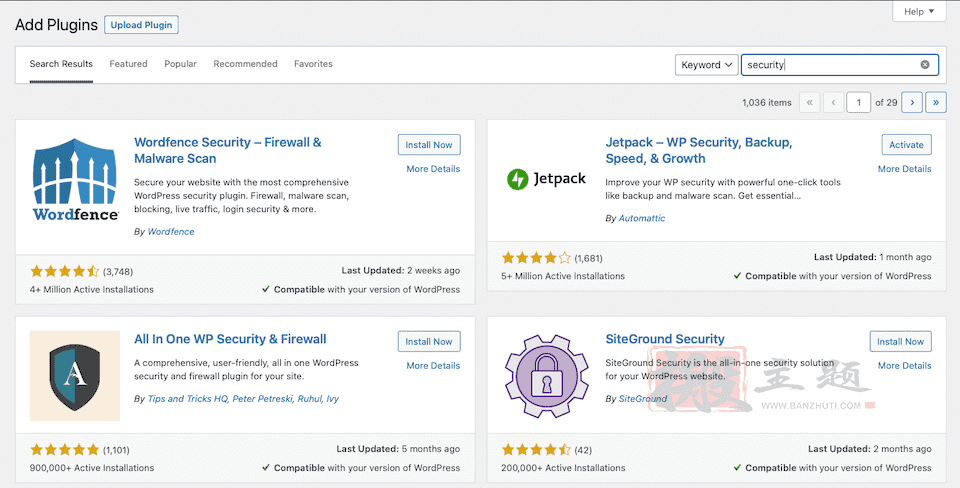Click the All In One WP Security star rating

tap(64, 450)
